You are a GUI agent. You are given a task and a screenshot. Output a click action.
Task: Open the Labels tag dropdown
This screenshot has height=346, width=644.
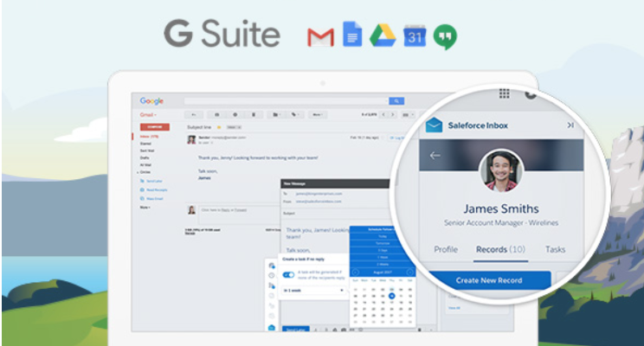click(x=295, y=115)
